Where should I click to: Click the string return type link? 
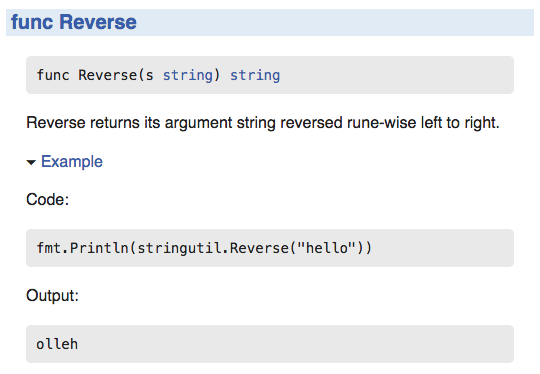pos(255,75)
